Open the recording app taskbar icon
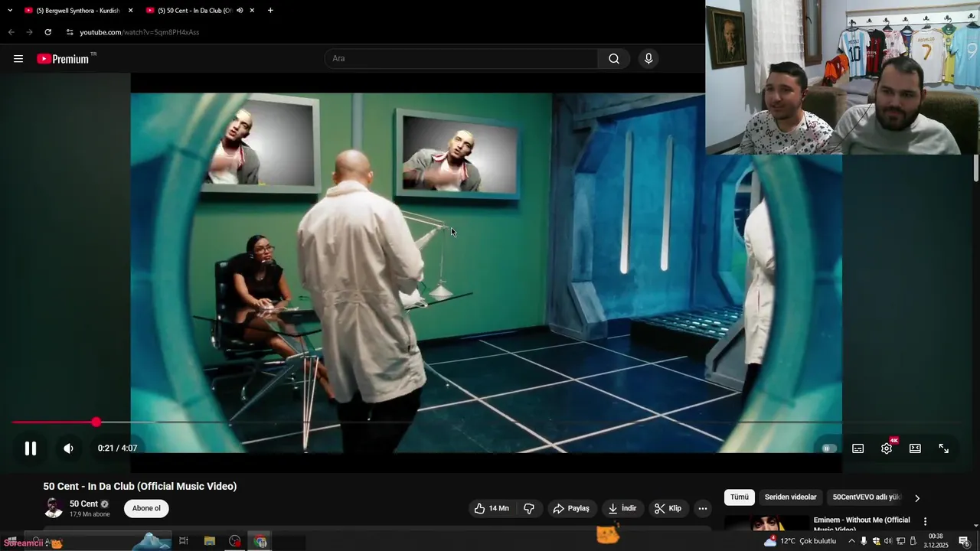Screen dimensions: 980x551 pyautogui.click(x=235, y=541)
